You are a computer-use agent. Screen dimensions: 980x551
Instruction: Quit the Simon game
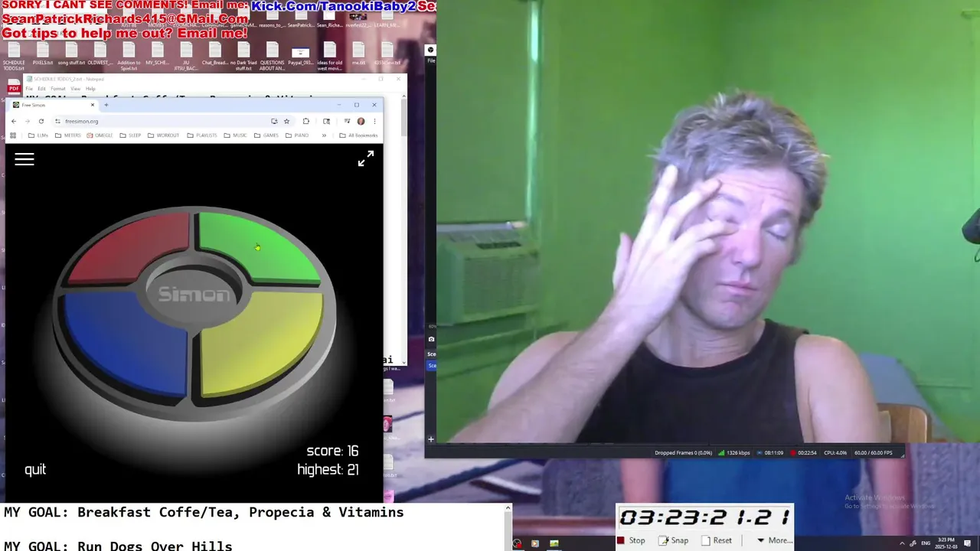[x=35, y=470]
